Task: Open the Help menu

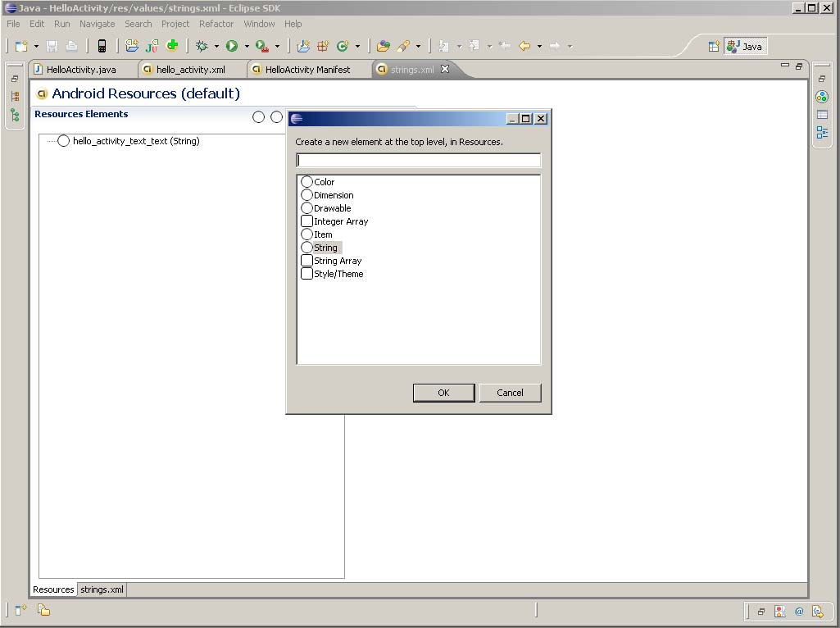Action: (x=293, y=24)
